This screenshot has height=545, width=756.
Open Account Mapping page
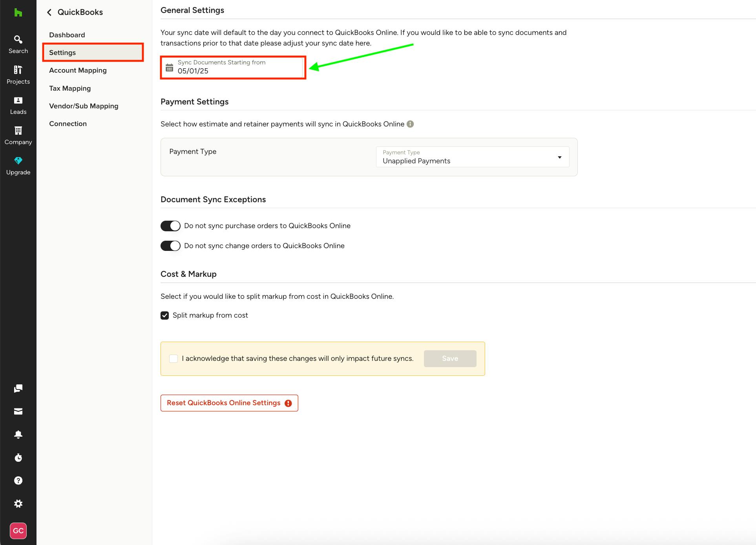pyautogui.click(x=78, y=70)
